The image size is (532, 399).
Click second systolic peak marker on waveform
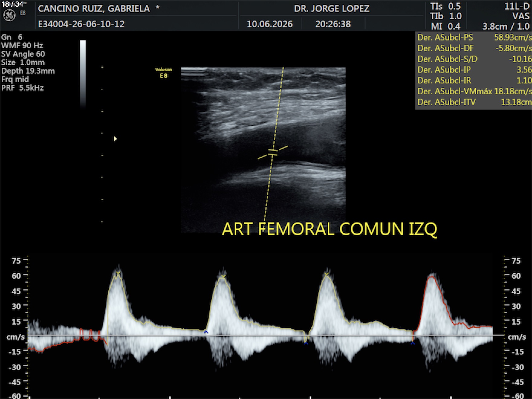(x=223, y=276)
